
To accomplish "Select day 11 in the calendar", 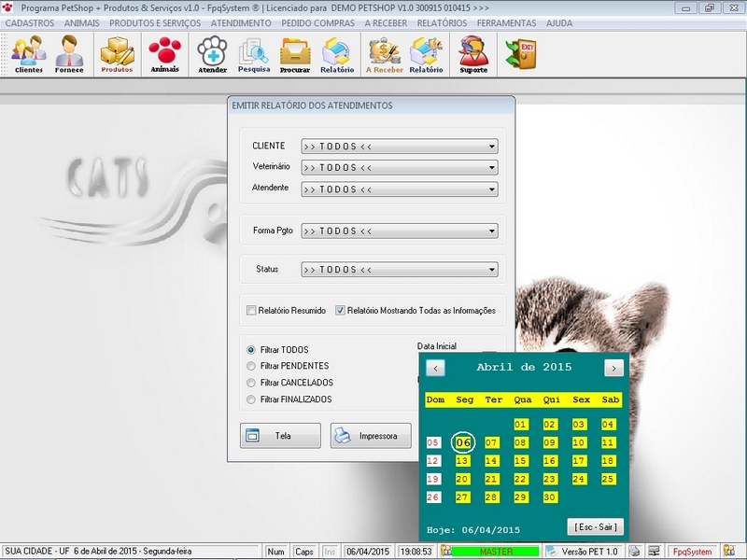I will coord(608,442).
